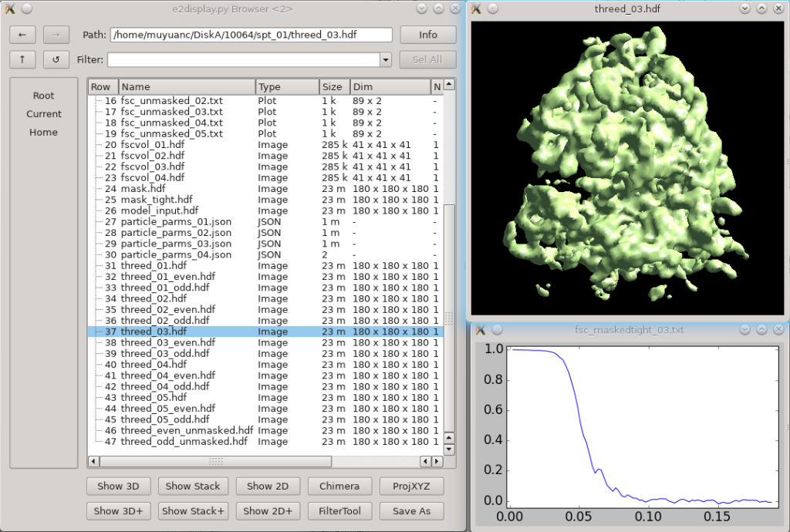Click the Path input field
The height and width of the screenshot is (532, 790).
252,35
